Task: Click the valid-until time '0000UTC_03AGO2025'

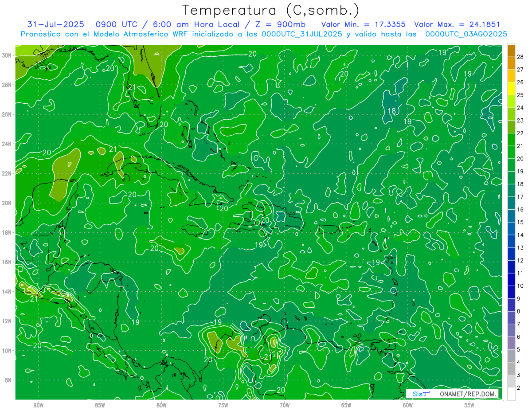Action: 466,34
